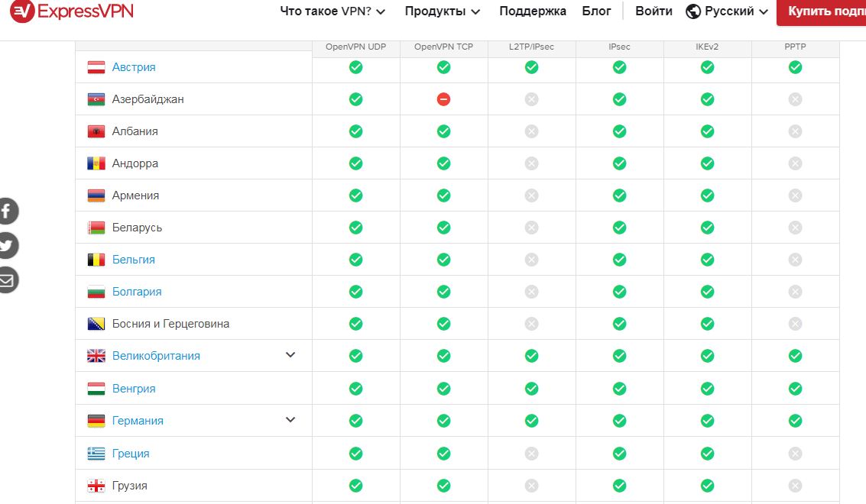Click Австрия PPTP green checkmark
Viewport: 866px width, 504px height.
[x=795, y=67]
